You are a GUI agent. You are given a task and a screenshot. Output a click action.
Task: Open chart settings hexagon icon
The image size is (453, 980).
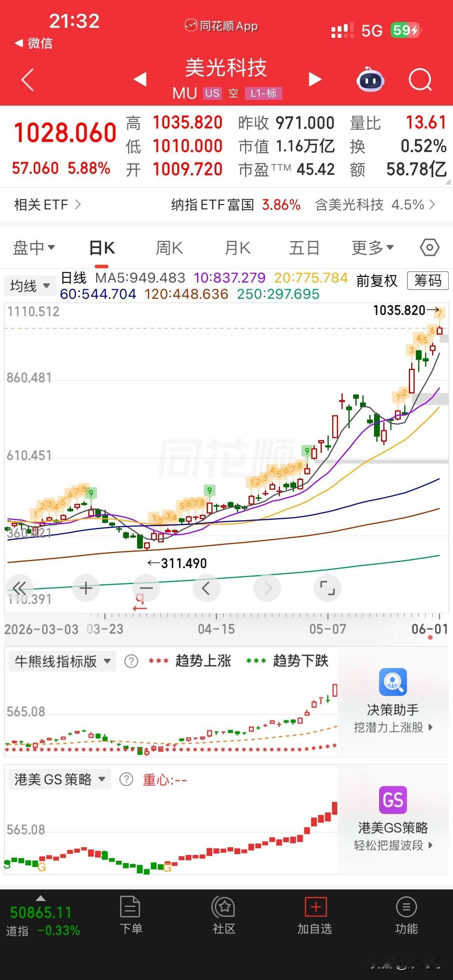pos(430,247)
